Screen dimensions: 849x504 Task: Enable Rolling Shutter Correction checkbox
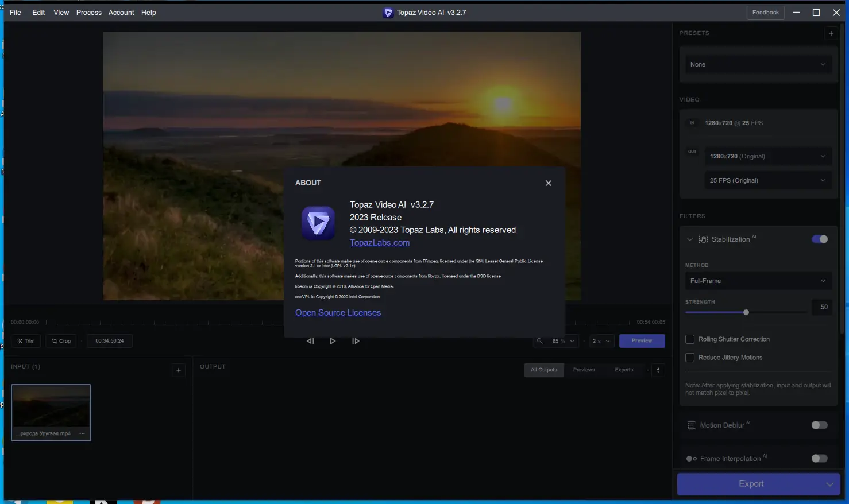(x=690, y=339)
